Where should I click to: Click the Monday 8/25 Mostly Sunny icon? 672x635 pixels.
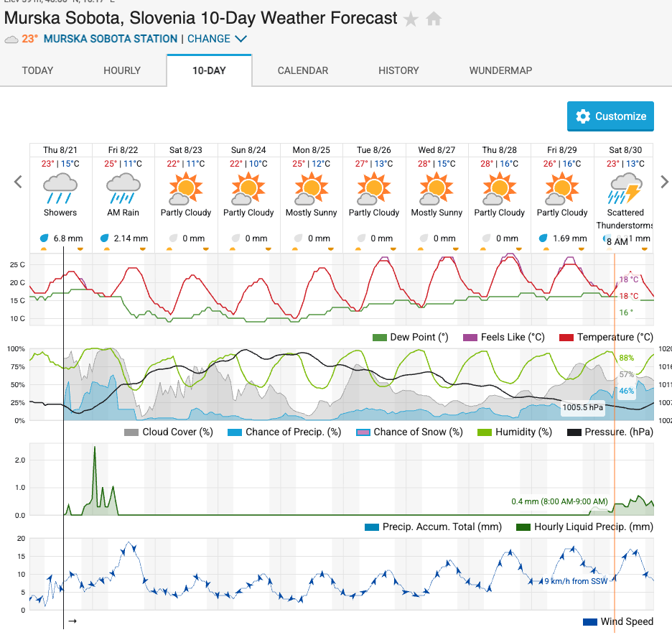click(311, 188)
